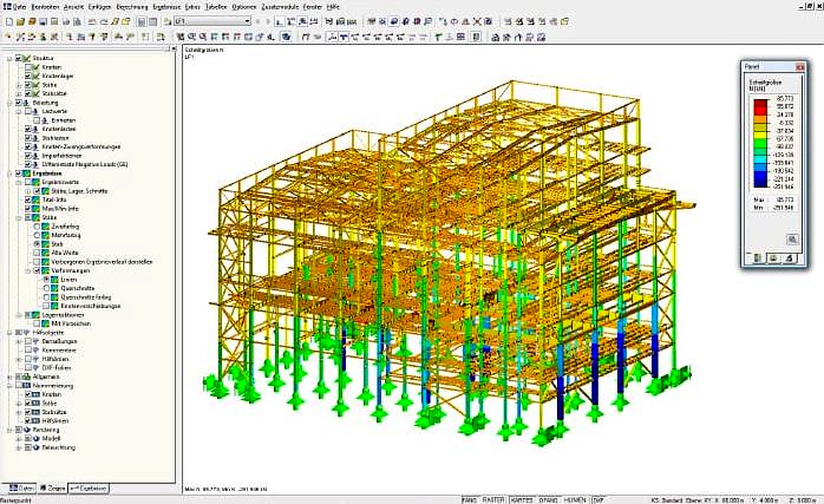Go to next load case arrow
Image resolution: width=824 pixels, height=504 pixels.
[268, 22]
